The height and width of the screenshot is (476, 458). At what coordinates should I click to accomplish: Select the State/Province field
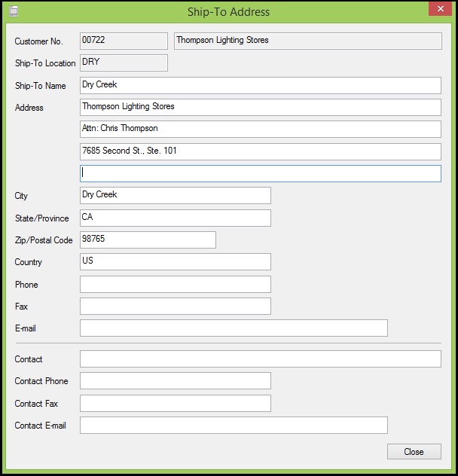[x=175, y=218]
